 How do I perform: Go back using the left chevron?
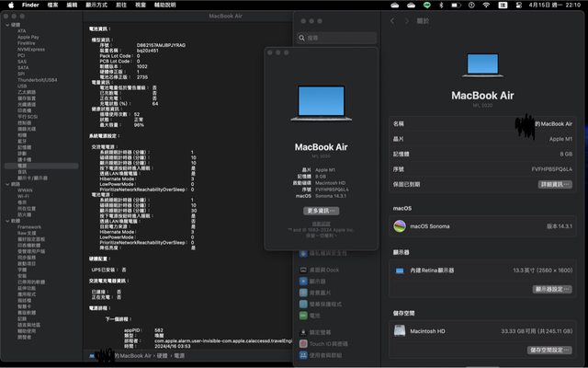pos(393,20)
